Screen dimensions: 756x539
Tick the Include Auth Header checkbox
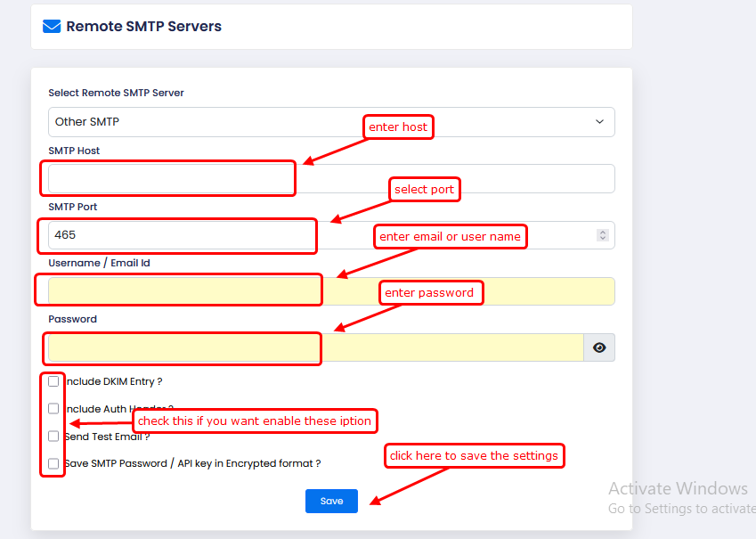54,409
